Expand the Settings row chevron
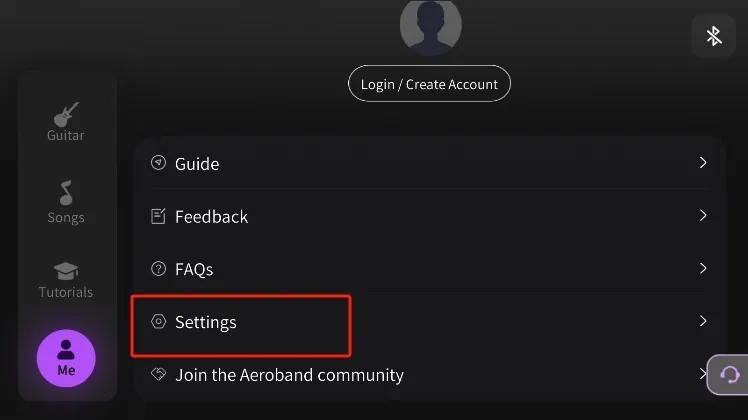Viewport: 748px width, 420px height. (703, 322)
